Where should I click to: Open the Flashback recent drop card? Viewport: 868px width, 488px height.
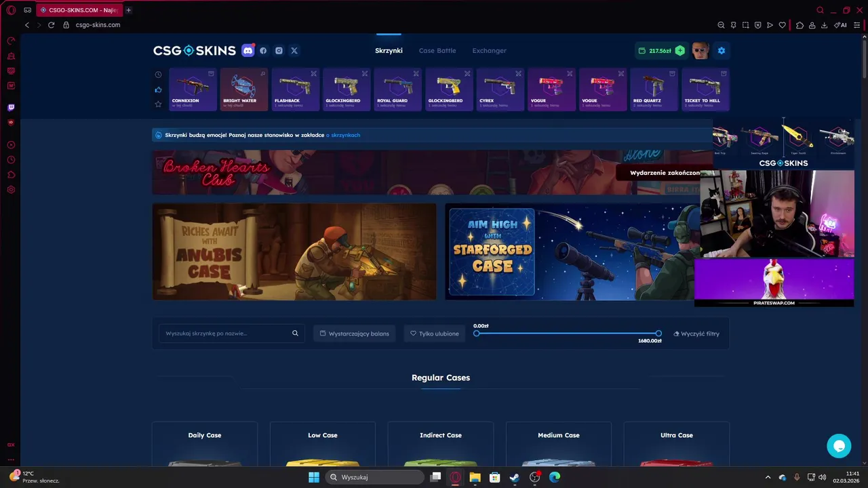[x=295, y=89]
